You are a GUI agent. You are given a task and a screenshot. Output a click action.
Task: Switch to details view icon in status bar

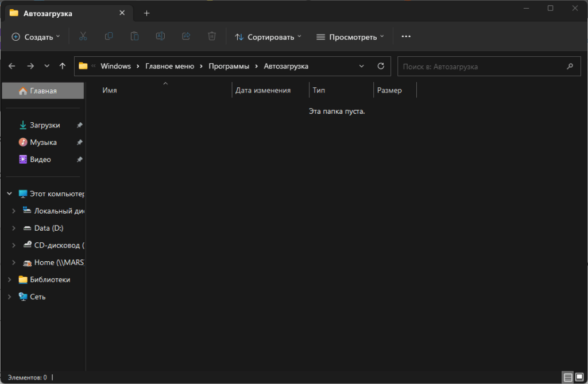click(568, 377)
